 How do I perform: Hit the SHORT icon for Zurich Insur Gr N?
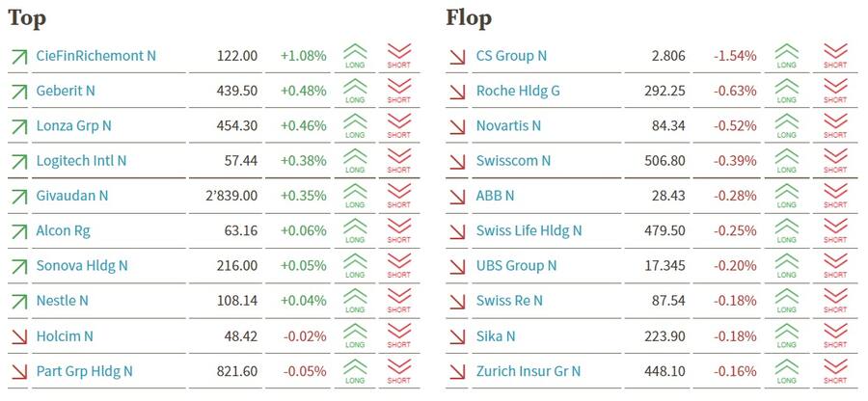(x=835, y=371)
